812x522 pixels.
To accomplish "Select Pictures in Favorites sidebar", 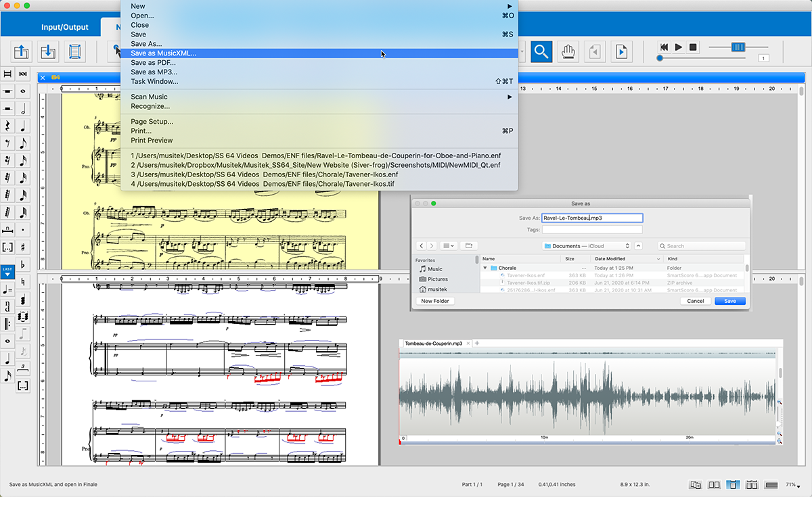I will [x=437, y=279].
